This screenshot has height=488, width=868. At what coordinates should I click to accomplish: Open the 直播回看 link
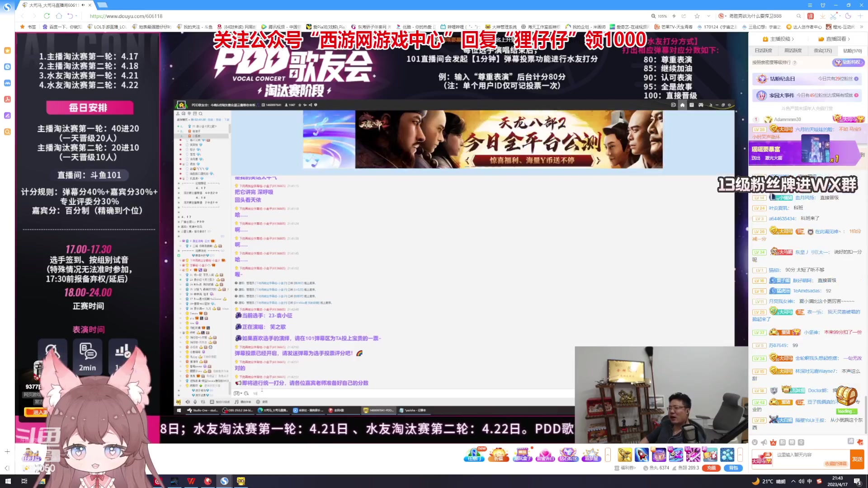pyautogui.click(x=835, y=39)
